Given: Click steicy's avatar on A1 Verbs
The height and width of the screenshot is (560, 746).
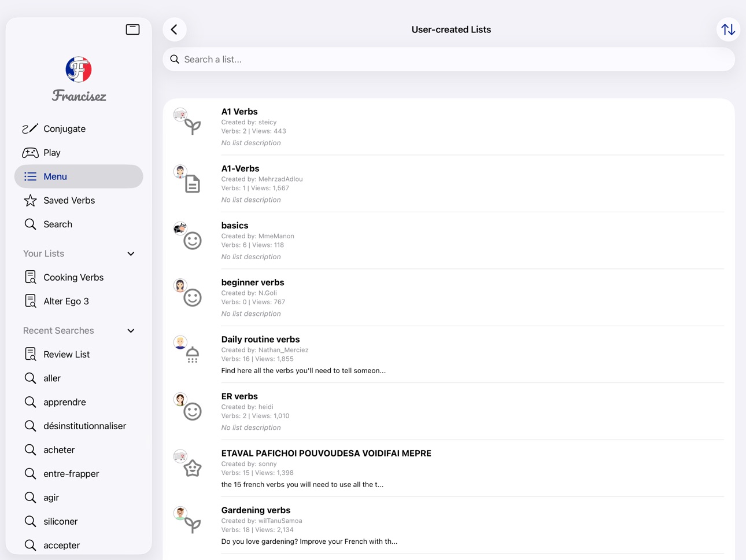Looking at the screenshot, I should [180, 115].
